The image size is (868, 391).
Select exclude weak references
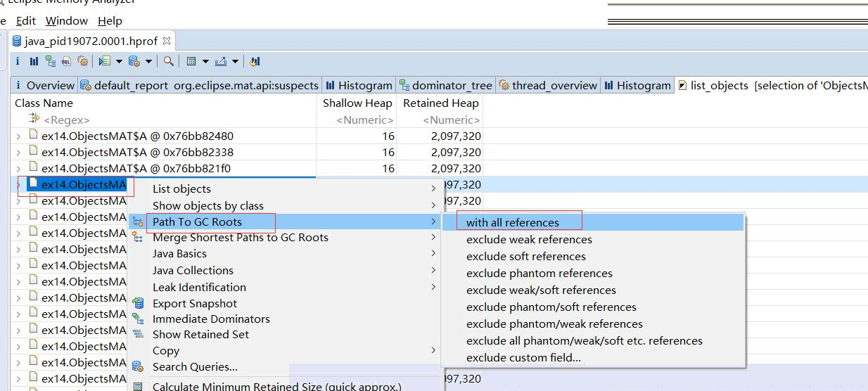593,239
